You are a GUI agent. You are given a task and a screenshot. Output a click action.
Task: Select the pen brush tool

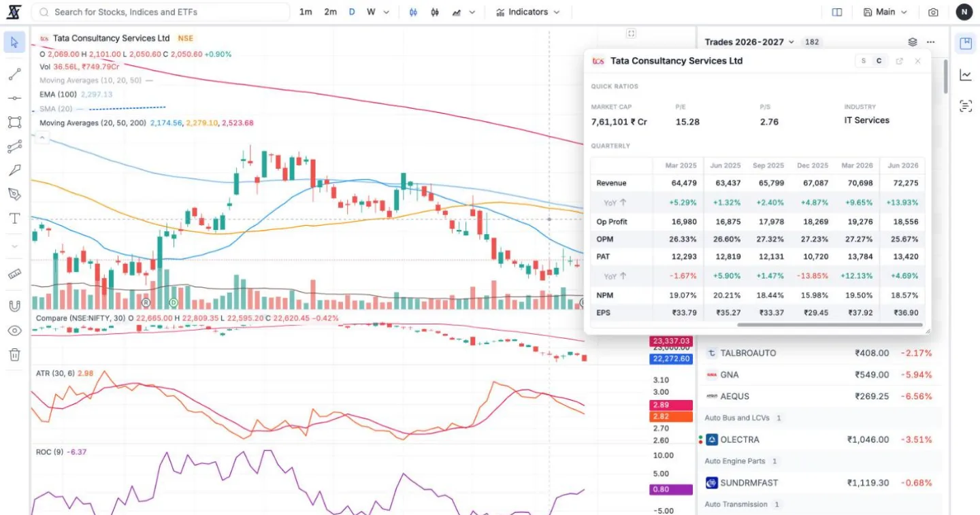click(x=14, y=195)
